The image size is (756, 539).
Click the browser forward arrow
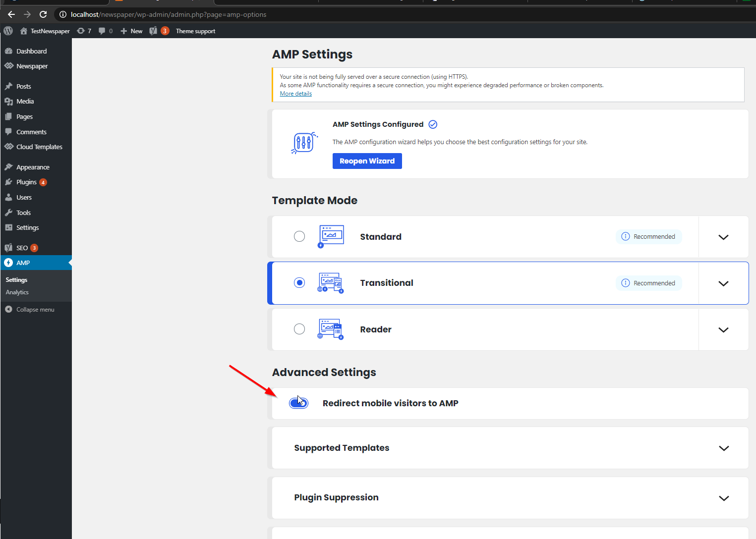(27, 14)
